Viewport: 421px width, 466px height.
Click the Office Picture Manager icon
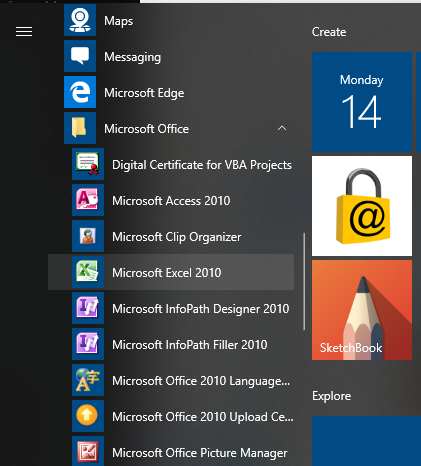point(88,451)
